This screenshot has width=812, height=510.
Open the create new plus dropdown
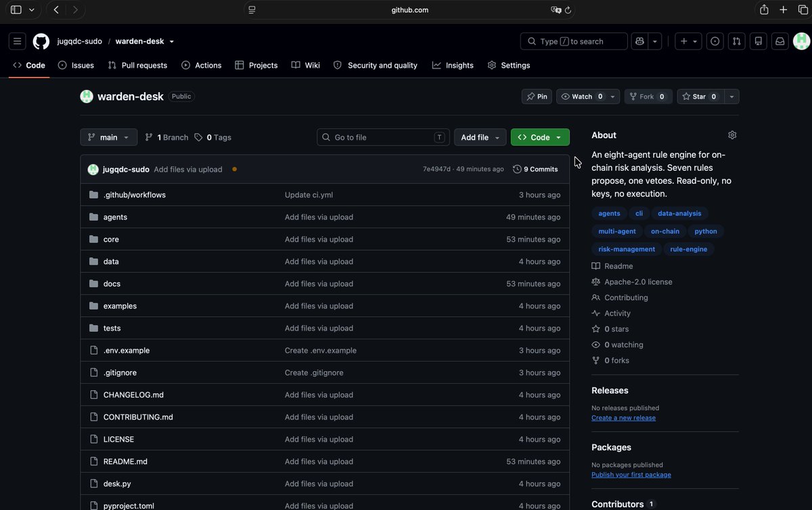point(689,41)
